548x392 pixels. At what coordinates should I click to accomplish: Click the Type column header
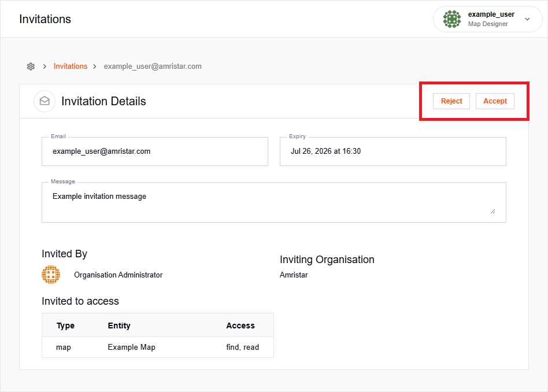point(65,326)
